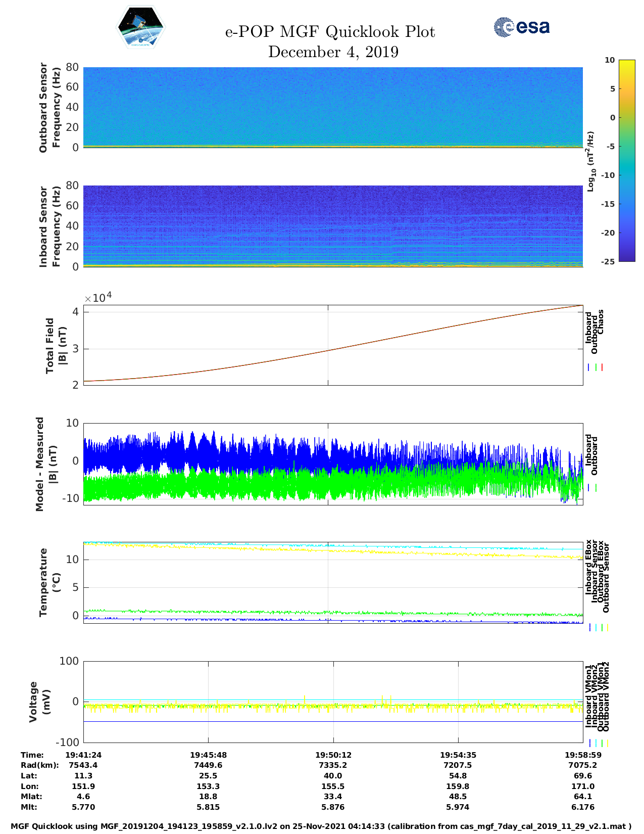Screen dimensions: 644x834
Task: Click the 19:41:24 start time label
Action: 84,755
